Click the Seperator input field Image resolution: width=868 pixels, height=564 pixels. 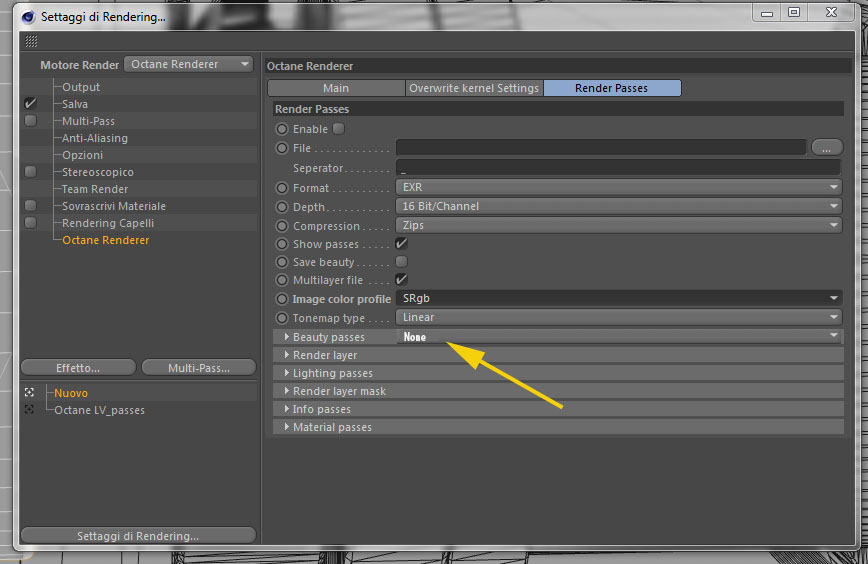coord(619,168)
